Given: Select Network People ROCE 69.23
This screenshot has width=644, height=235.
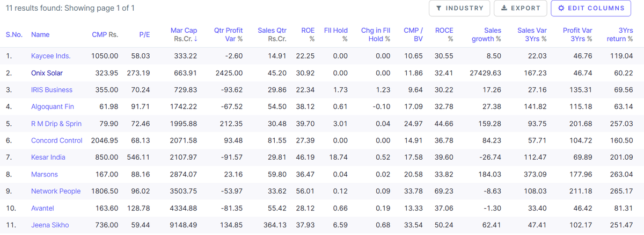Looking at the screenshot, I should (445, 191).
